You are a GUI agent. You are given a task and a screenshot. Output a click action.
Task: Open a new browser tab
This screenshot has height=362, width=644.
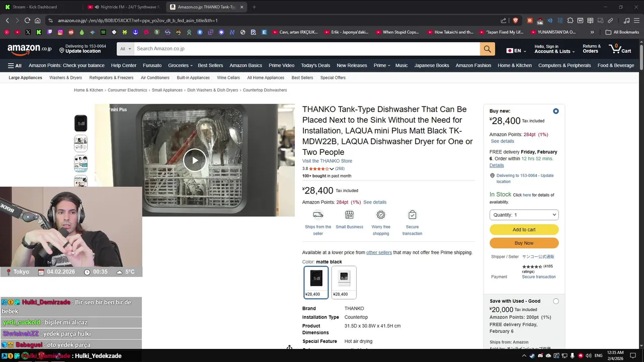(254, 7)
